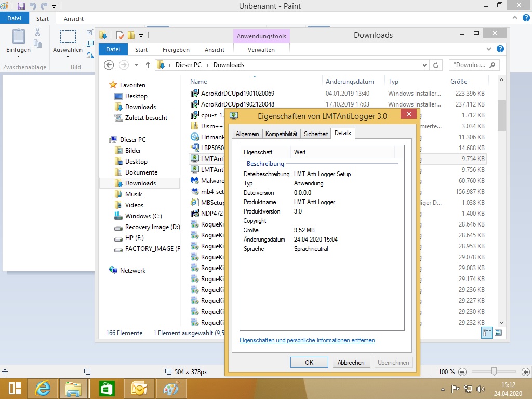
Task: Refresh the Downloads folder
Action: coord(436,65)
